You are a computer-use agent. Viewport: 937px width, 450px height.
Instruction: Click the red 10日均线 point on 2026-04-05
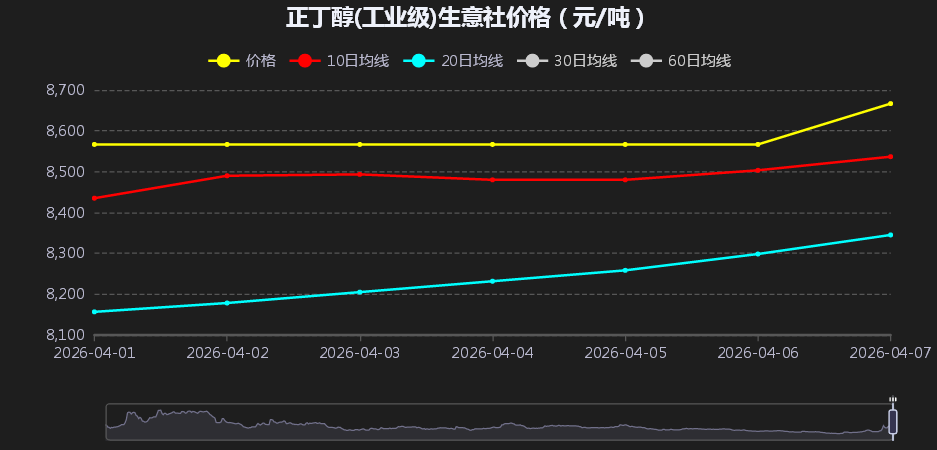click(625, 179)
